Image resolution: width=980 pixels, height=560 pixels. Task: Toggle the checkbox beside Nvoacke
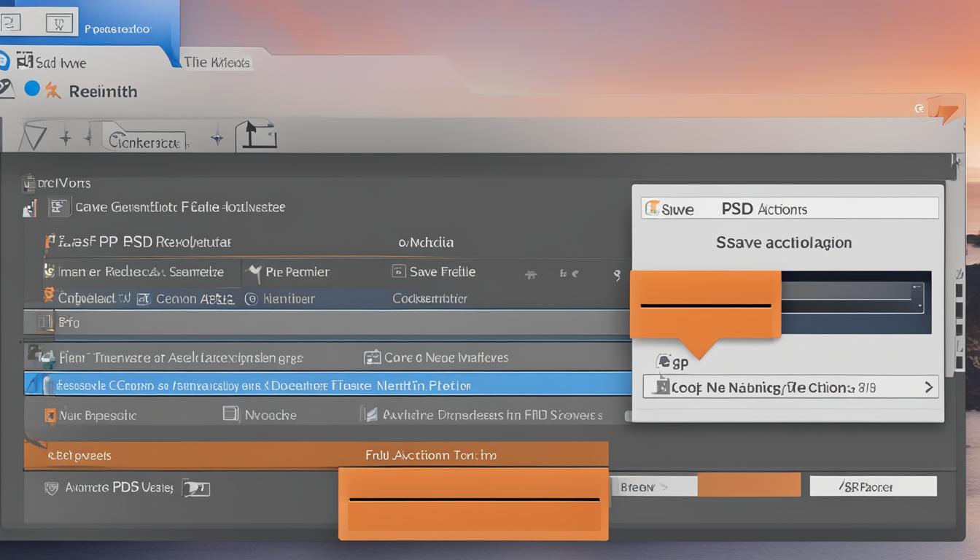230,414
